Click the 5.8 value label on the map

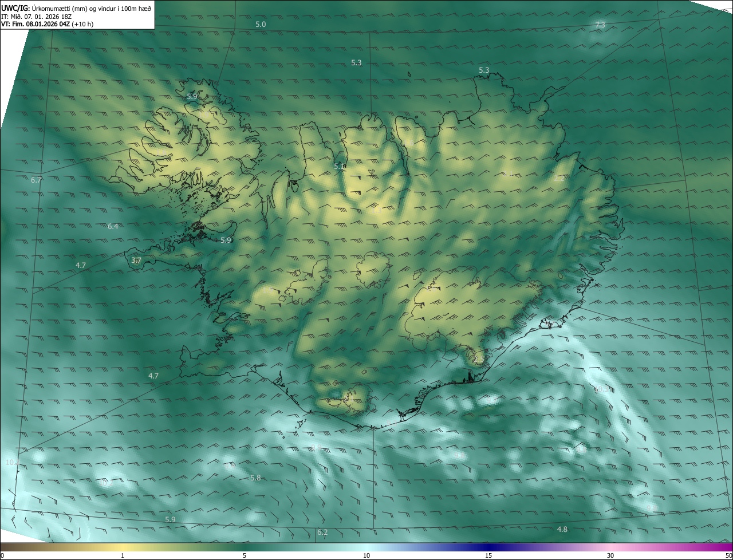[x=255, y=478]
